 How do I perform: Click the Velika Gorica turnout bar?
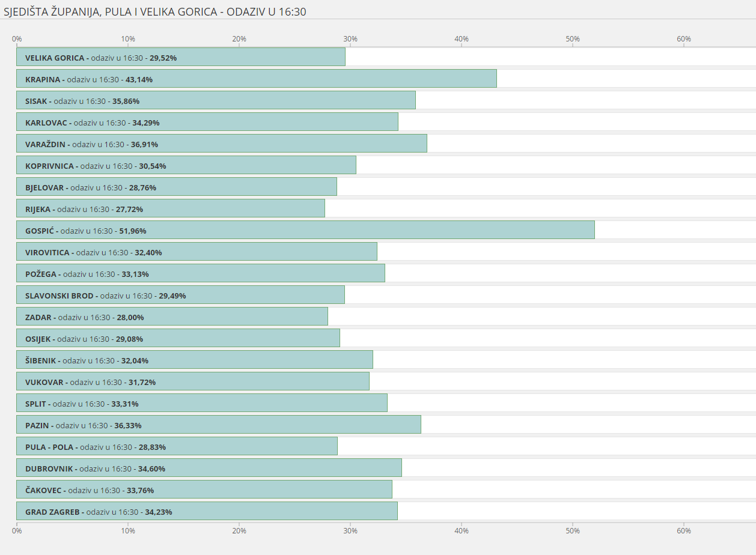pos(180,57)
